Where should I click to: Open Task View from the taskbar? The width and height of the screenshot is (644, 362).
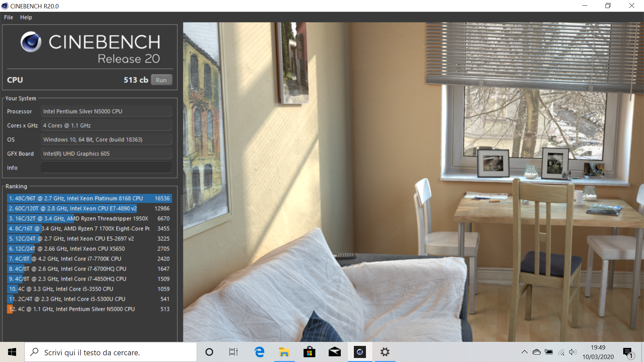tap(233, 352)
